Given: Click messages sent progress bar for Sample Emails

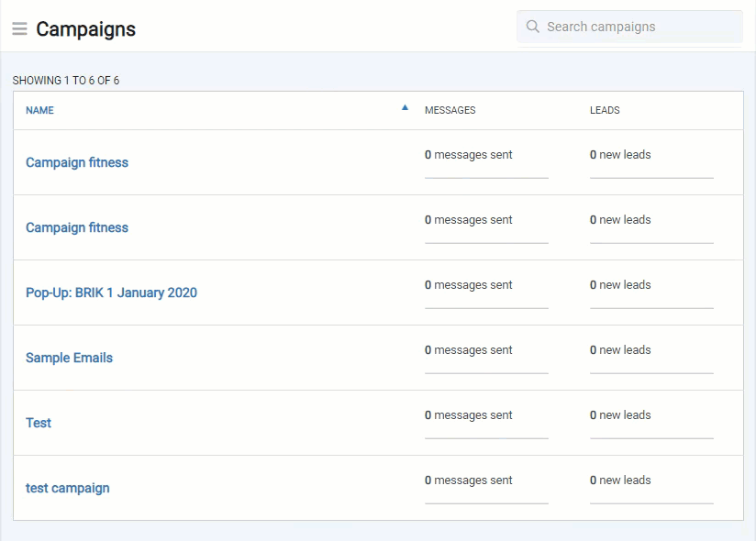Looking at the screenshot, I should [486, 373].
